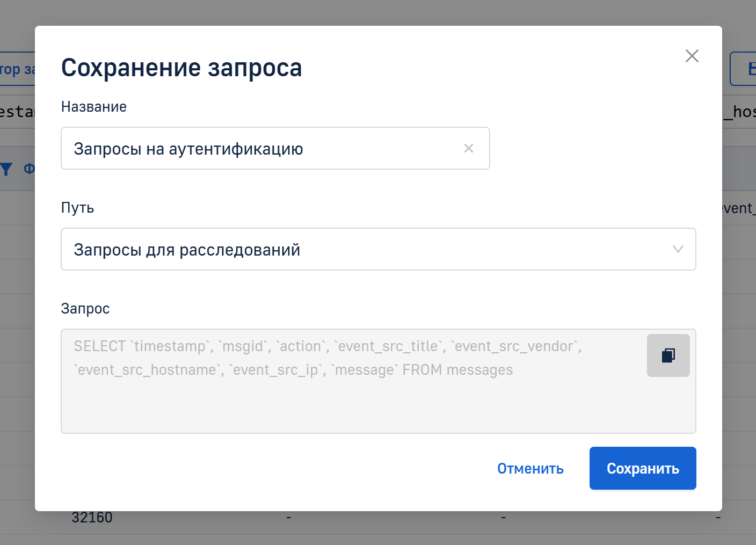
Task: Click the timestamp column header at left edge
Action: pos(16,112)
